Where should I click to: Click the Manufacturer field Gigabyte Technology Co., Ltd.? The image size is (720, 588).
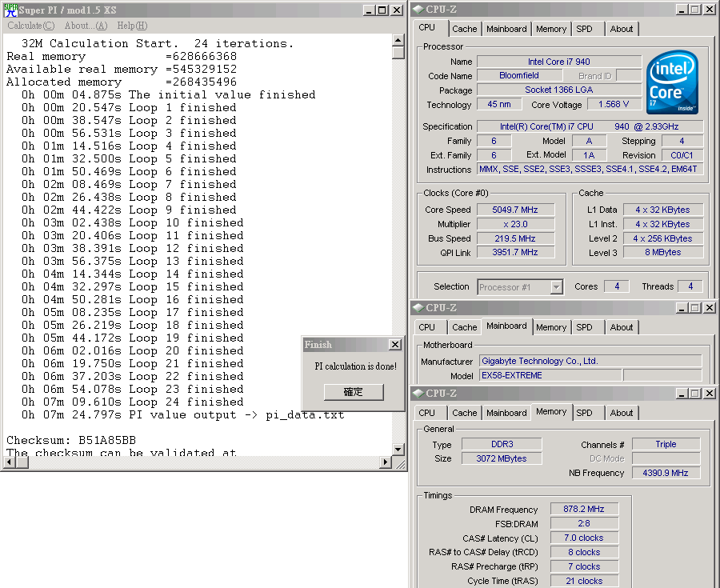point(590,362)
